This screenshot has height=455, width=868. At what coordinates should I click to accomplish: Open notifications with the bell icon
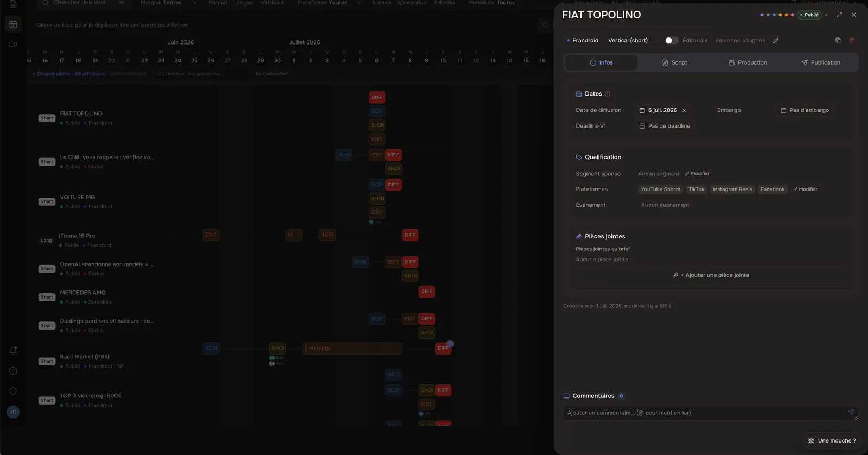click(x=13, y=350)
